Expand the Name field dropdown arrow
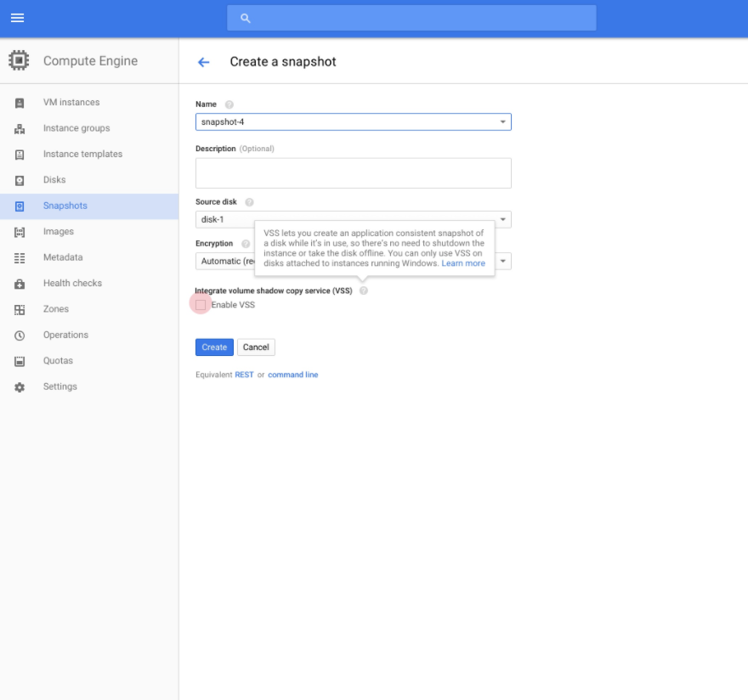Screen dimensions: 748x700 click(502, 122)
